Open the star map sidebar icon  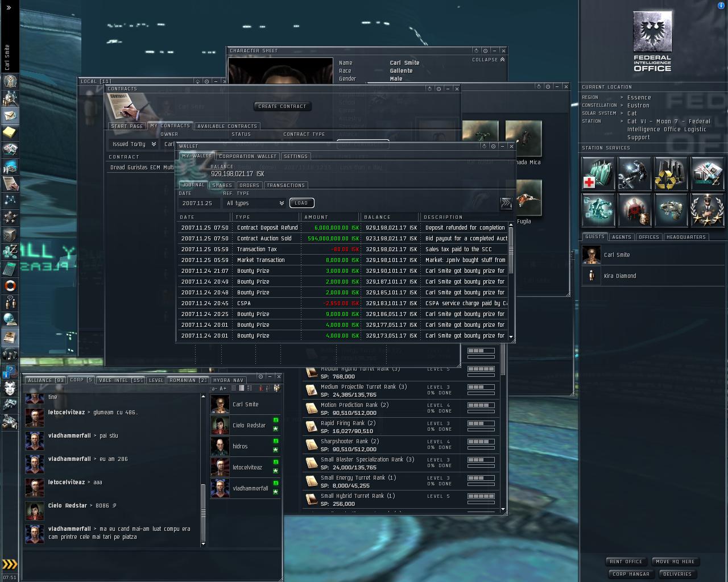pyautogui.click(x=10, y=201)
